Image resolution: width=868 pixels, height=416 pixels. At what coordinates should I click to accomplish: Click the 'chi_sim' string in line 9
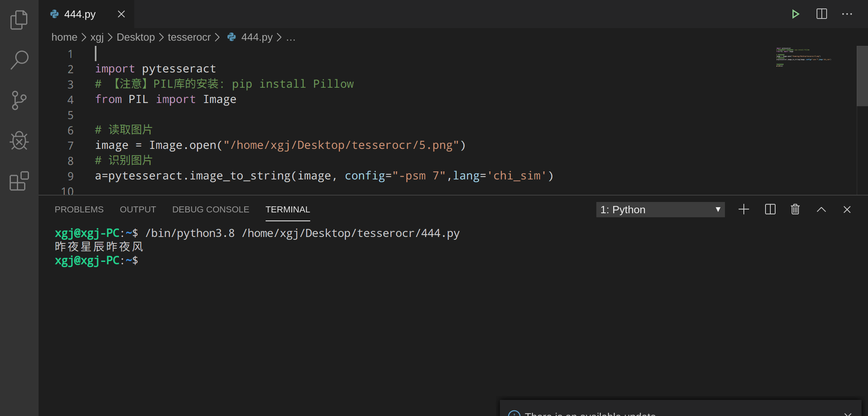[x=517, y=176]
